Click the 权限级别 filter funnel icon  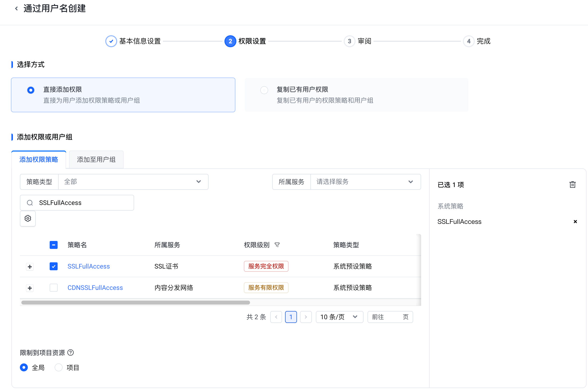[x=277, y=245]
